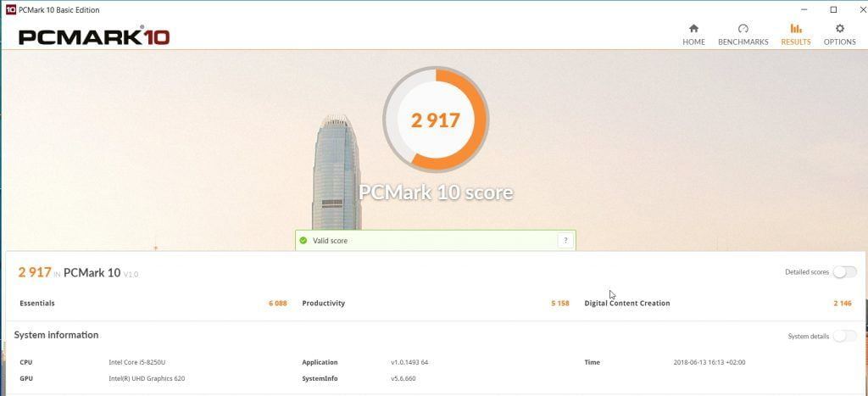Click the green valid score checkmark
Image resolution: width=868 pixels, height=396 pixels.
303,240
